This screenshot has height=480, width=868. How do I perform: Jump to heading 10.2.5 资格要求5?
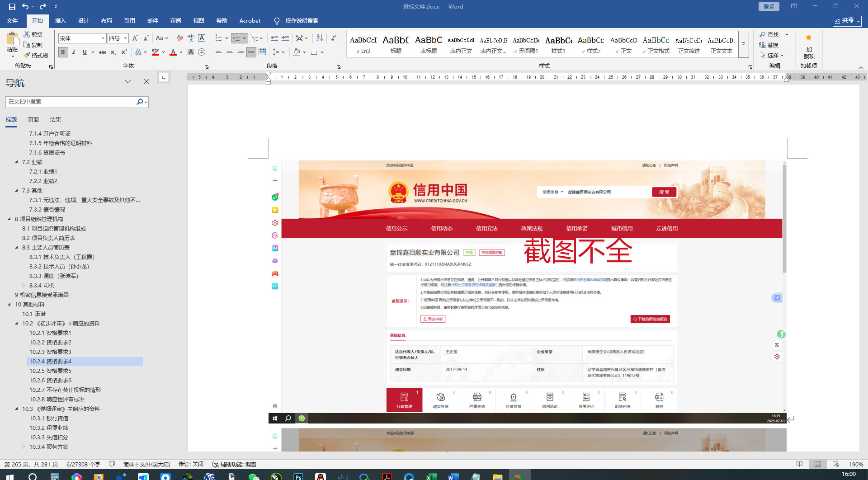tap(51, 371)
